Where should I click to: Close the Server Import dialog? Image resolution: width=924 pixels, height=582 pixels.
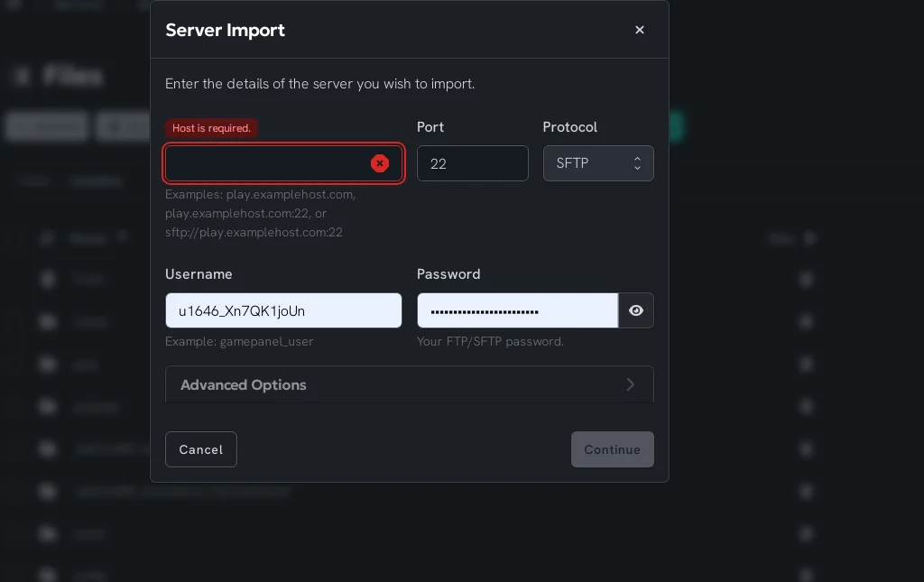[640, 30]
